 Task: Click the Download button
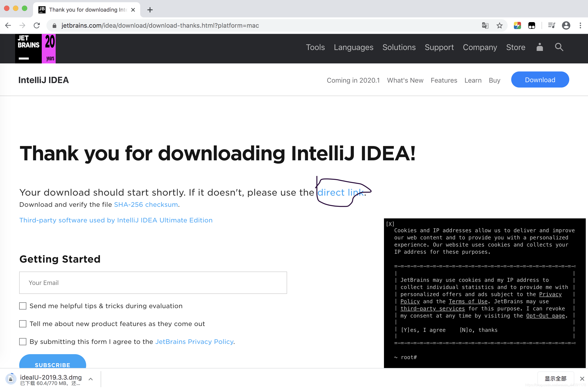[540, 79]
